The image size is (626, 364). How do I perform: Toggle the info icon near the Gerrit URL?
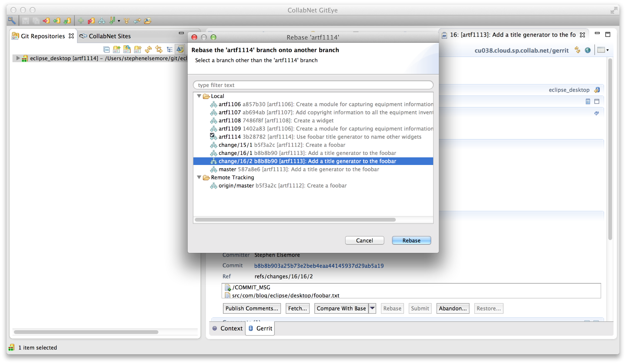tap(588, 50)
